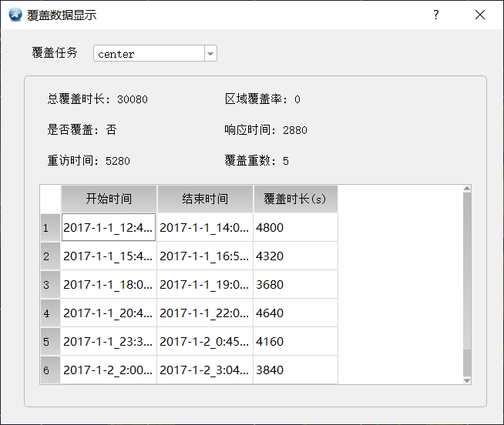504x425 pixels.
Task: Select row header number 3
Action: point(50,284)
